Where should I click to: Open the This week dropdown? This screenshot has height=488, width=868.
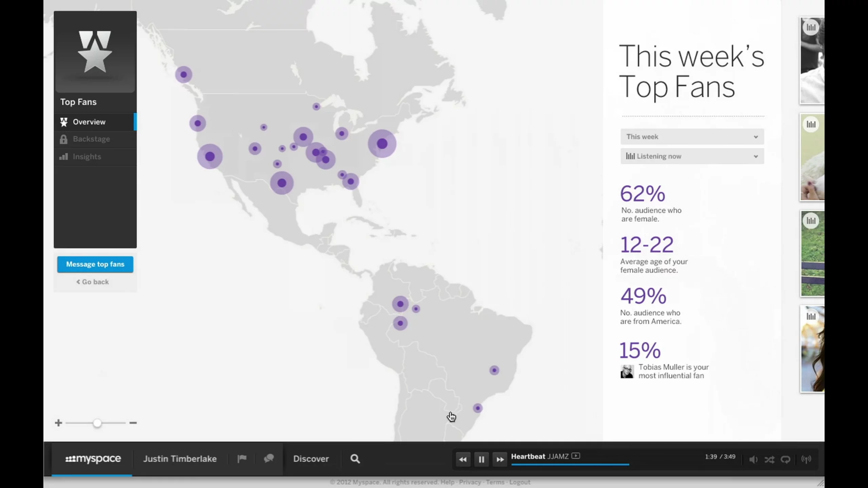coord(692,137)
